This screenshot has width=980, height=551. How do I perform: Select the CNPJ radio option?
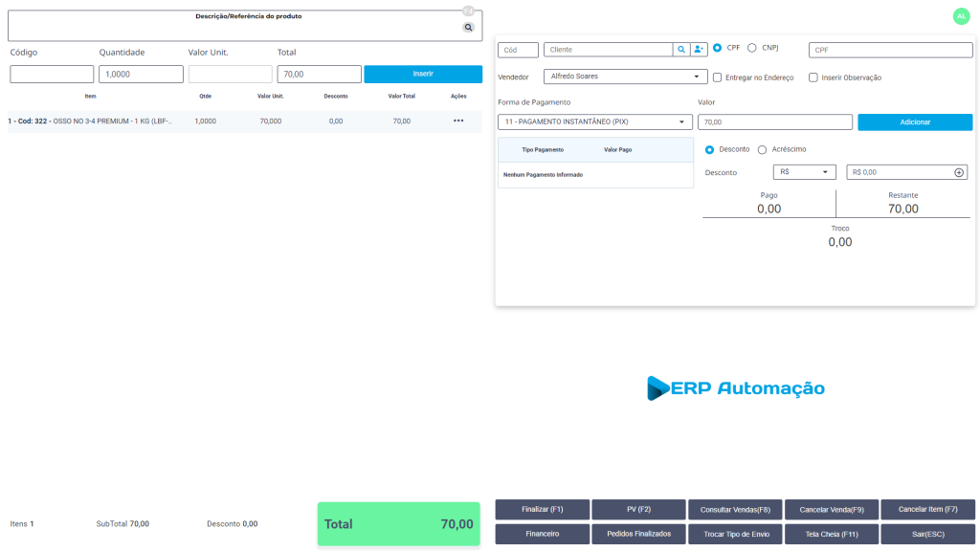click(752, 48)
